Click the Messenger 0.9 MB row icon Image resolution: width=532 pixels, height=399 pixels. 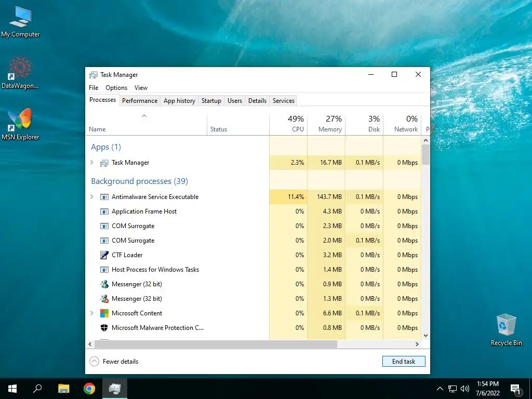point(104,284)
